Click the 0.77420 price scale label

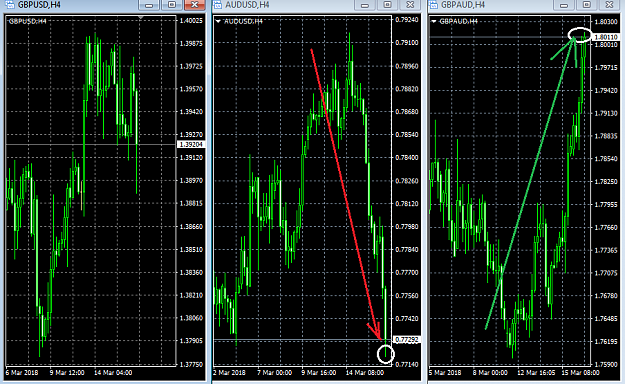[407, 319]
